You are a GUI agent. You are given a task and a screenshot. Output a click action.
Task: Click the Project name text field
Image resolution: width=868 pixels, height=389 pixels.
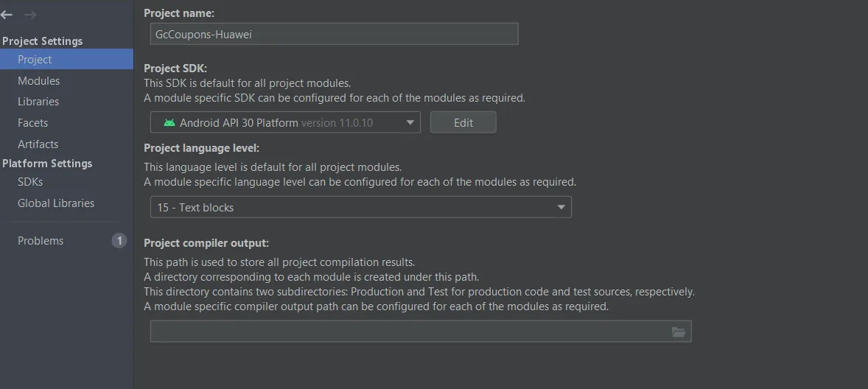pos(334,34)
